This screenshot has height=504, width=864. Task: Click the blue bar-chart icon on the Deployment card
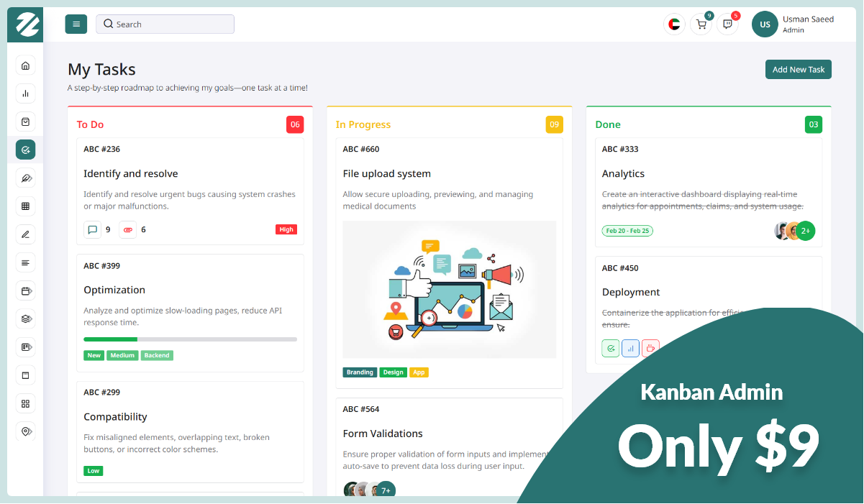click(630, 347)
